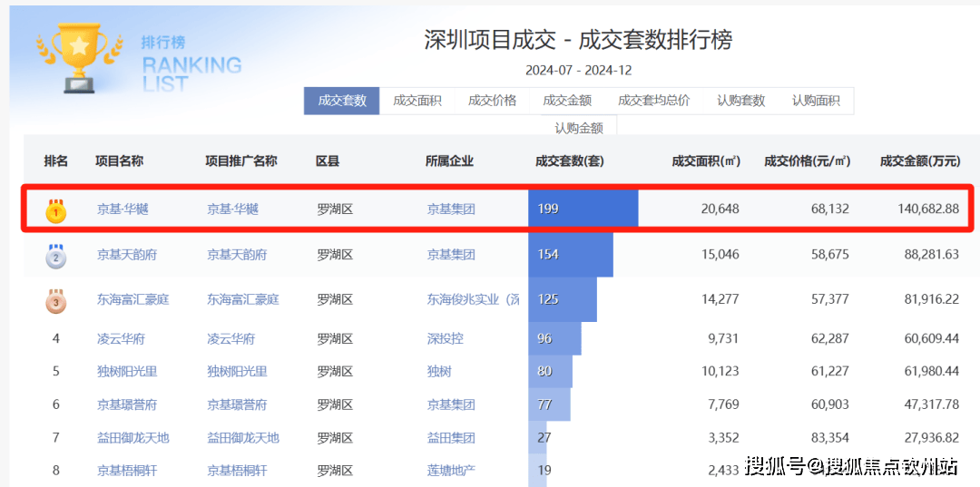Click the 199 sales count bar
The image size is (980, 487).
coord(583,209)
